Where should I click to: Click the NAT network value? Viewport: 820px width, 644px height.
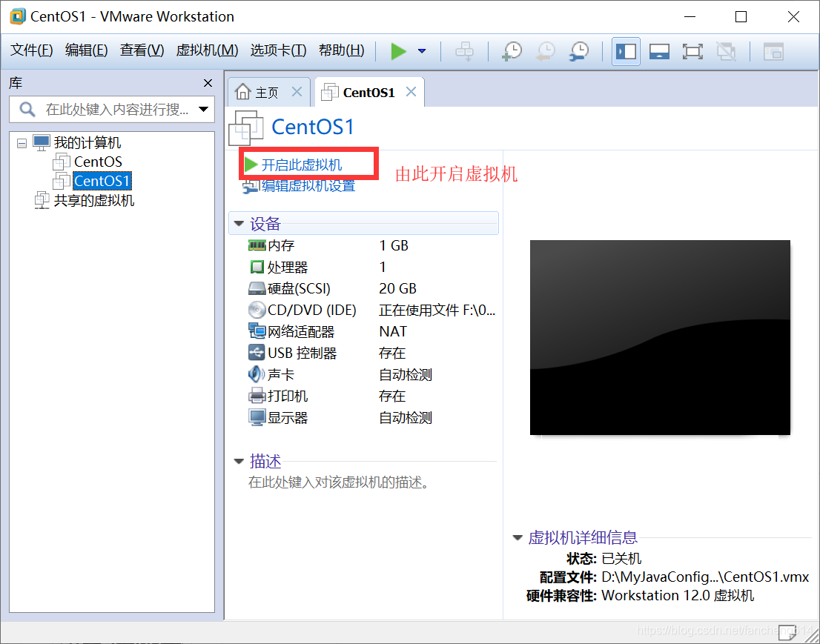pos(393,331)
